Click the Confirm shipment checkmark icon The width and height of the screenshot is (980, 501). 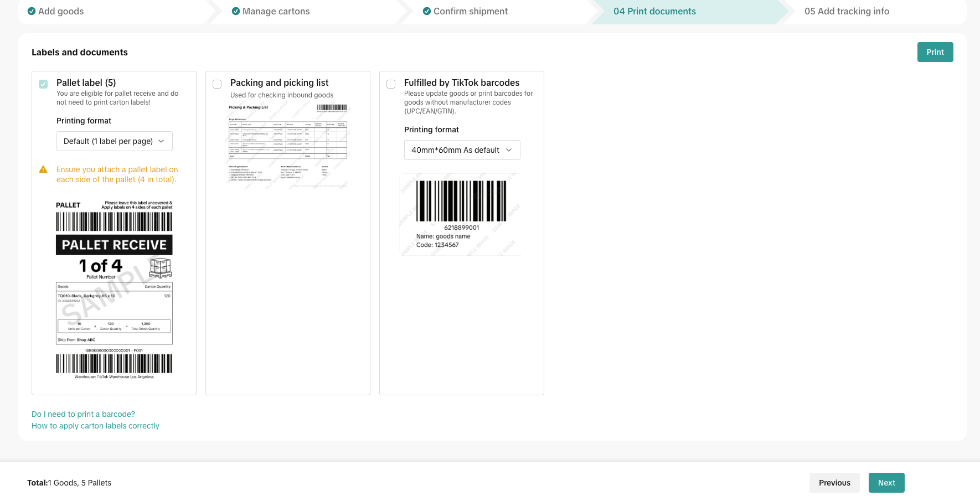click(427, 11)
